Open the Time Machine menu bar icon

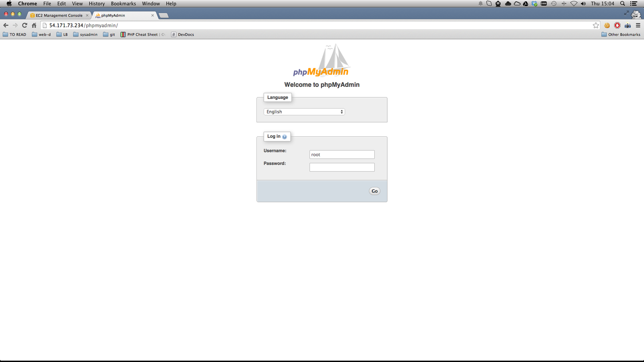click(x=554, y=4)
